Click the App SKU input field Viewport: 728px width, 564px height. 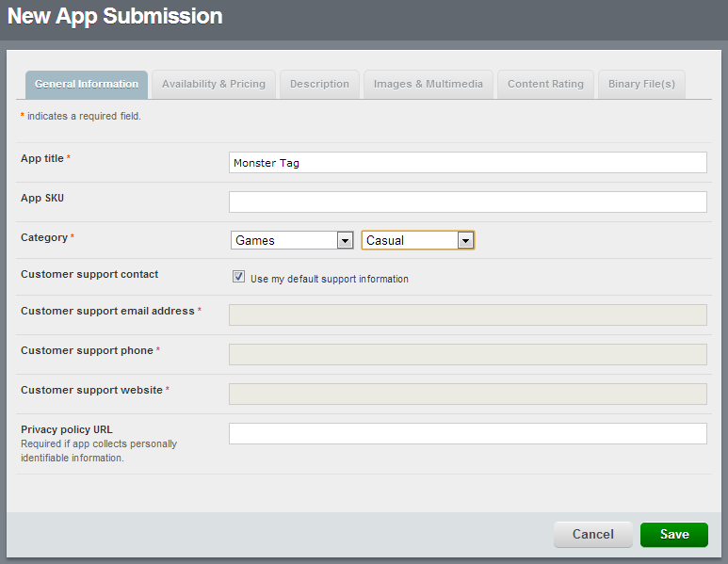[467, 201]
